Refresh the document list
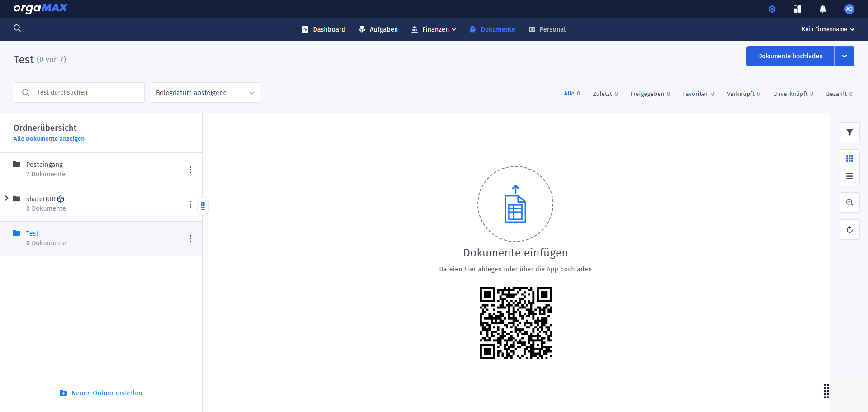Viewport: 868px width, 412px height. tap(850, 230)
